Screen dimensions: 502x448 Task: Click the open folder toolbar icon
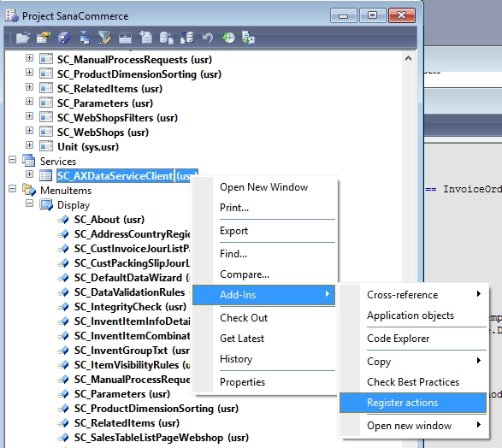click(x=23, y=38)
